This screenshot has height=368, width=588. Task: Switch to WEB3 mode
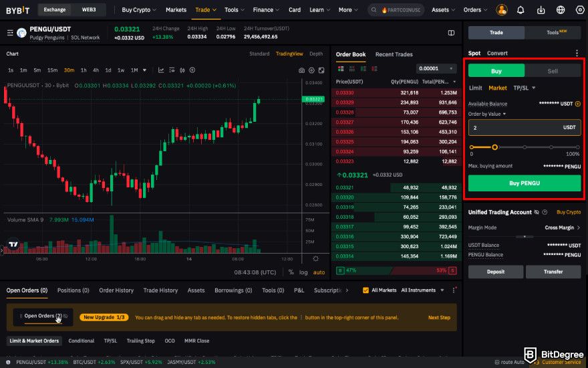tap(89, 10)
